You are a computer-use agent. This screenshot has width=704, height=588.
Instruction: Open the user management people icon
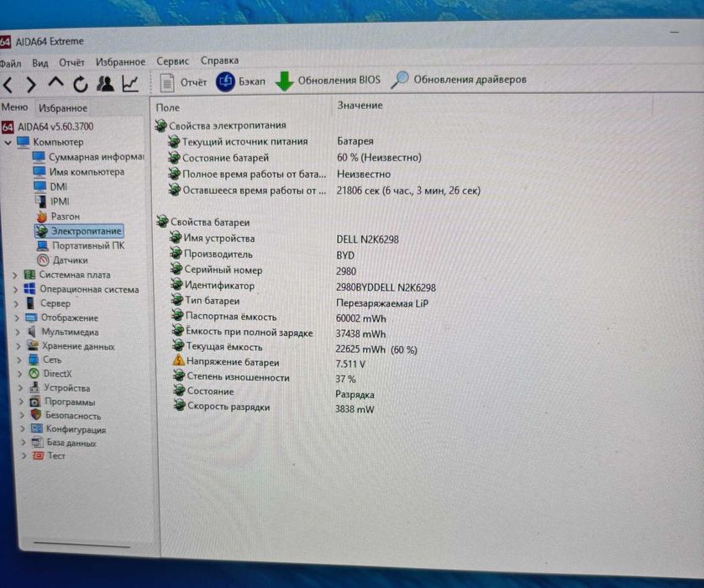click(105, 83)
